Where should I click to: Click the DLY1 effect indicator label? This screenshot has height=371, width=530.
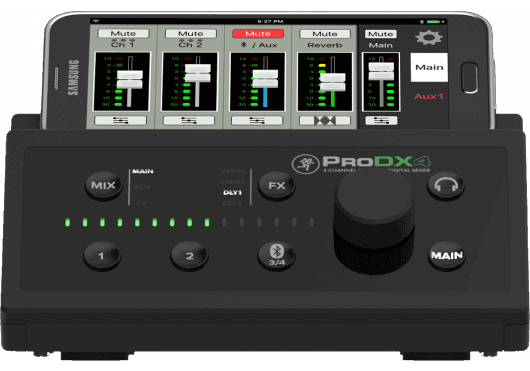[233, 192]
